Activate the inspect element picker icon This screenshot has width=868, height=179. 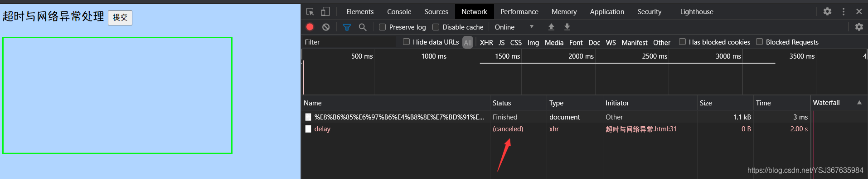[x=310, y=12]
